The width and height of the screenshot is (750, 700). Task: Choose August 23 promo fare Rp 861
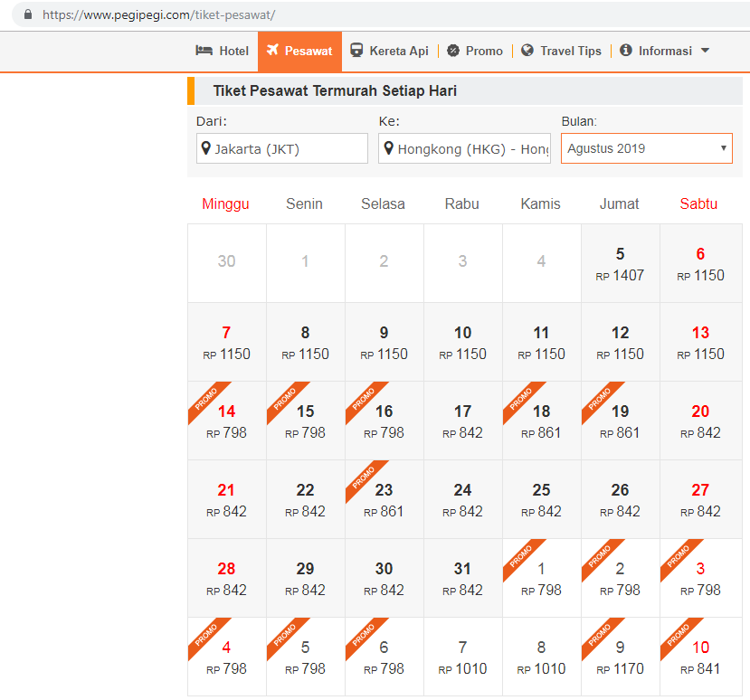click(384, 500)
